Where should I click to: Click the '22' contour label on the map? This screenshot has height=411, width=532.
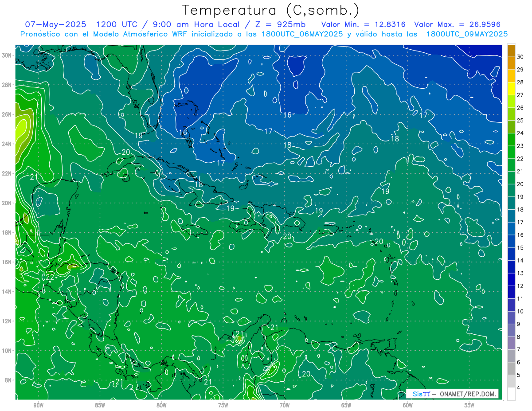(x=50, y=277)
